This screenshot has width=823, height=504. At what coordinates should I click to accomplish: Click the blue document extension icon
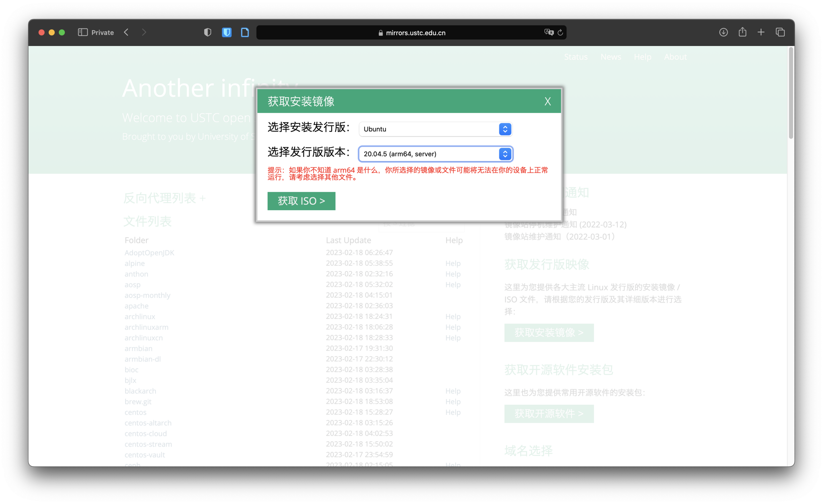pos(245,32)
